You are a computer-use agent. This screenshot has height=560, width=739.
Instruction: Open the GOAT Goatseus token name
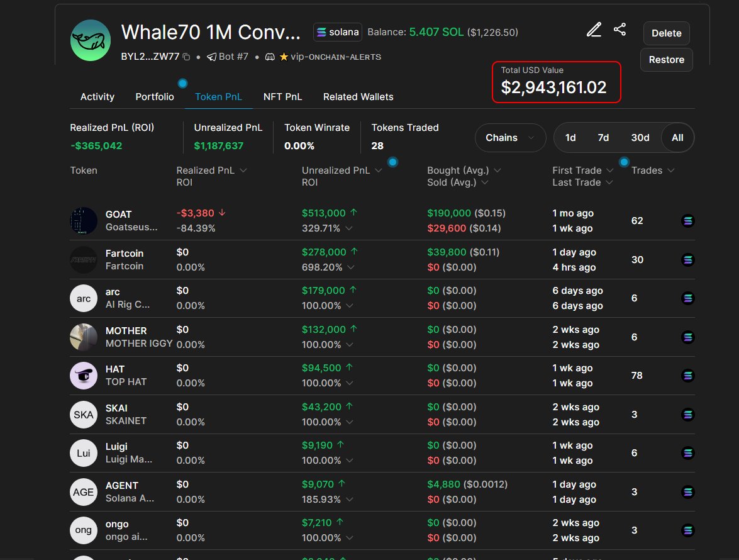[131, 221]
